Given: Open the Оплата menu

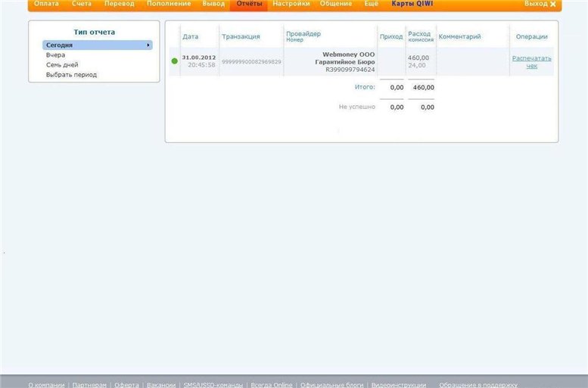Looking at the screenshot, I should 46,4.
